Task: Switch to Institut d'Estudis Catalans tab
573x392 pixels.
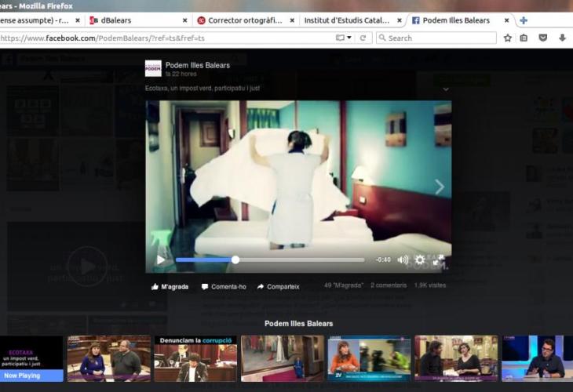Action: (351, 20)
